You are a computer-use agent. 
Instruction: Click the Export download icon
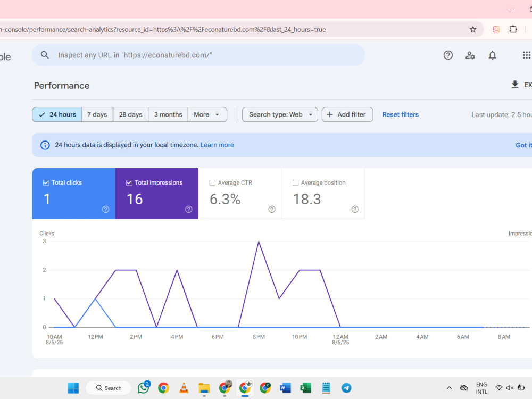pyautogui.click(x=514, y=85)
